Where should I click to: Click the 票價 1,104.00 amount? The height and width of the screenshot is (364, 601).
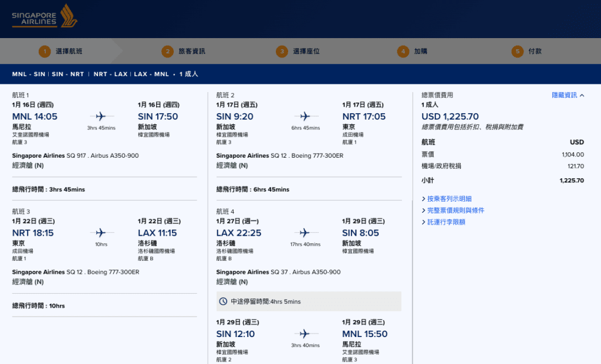[x=573, y=155]
